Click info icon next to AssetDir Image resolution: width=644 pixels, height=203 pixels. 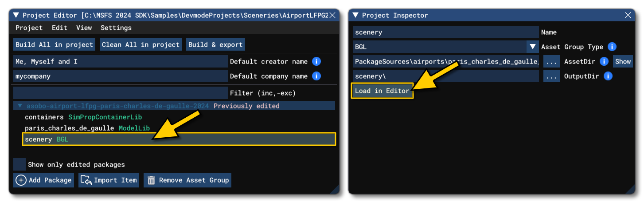(604, 62)
